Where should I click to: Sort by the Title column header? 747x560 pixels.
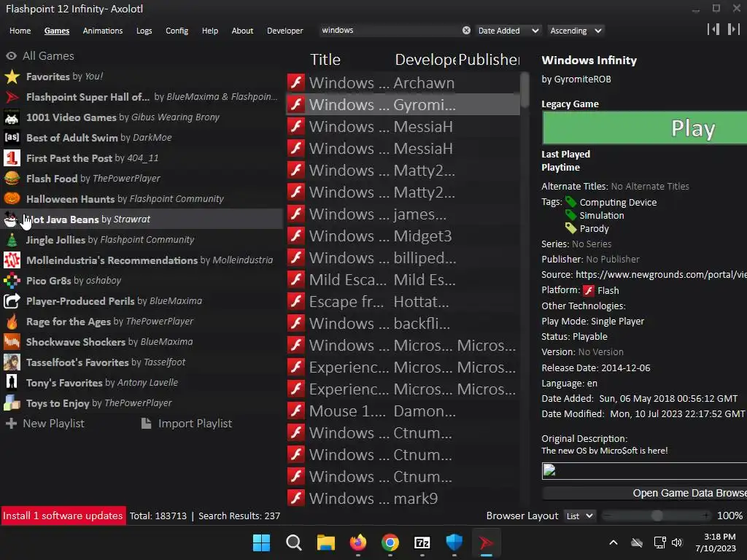325,60
